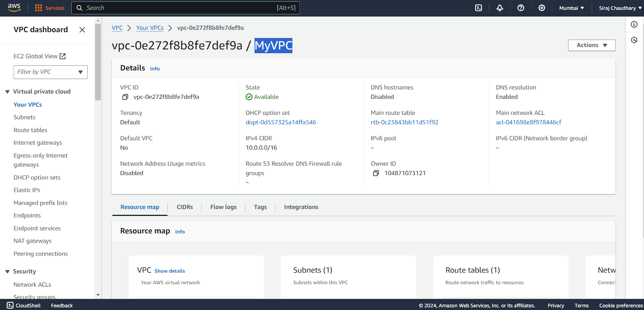Open the hexagon icon below the info icon
Screen dimensions: 644x310
click(634, 40)
